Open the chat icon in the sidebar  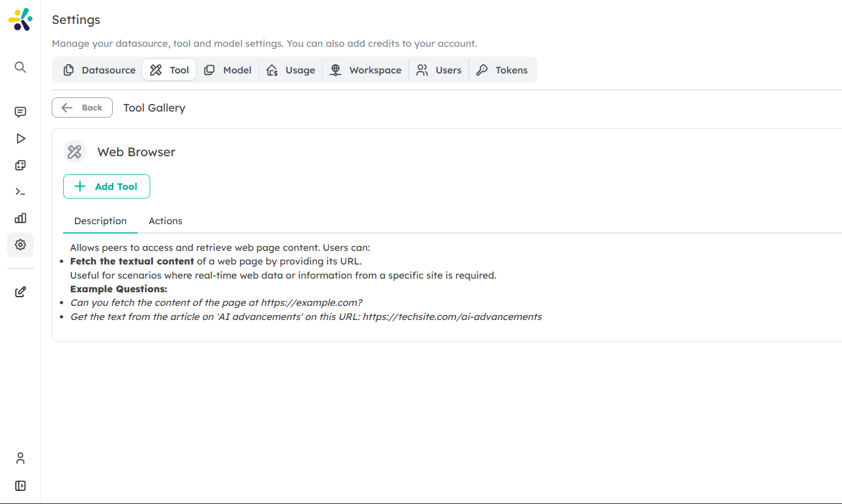pyautogui.click(x=20, y=112)
